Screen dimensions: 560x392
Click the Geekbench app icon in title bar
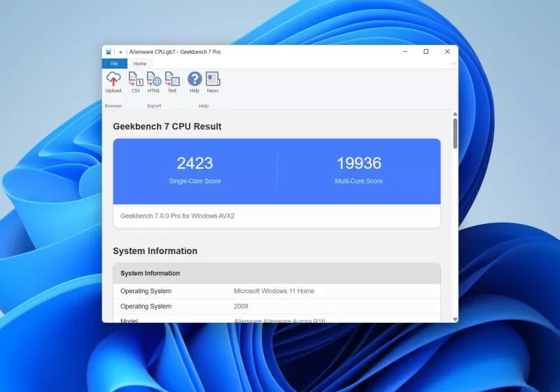[x=108, y=52]
